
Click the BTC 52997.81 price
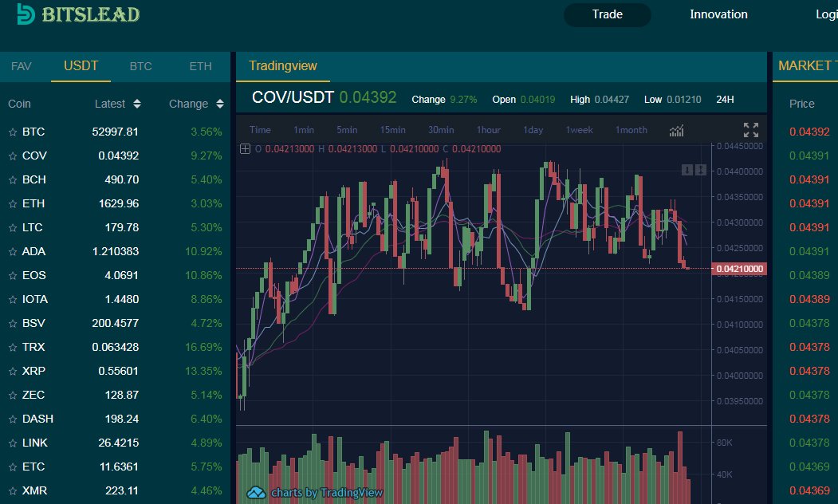[116, 132]
